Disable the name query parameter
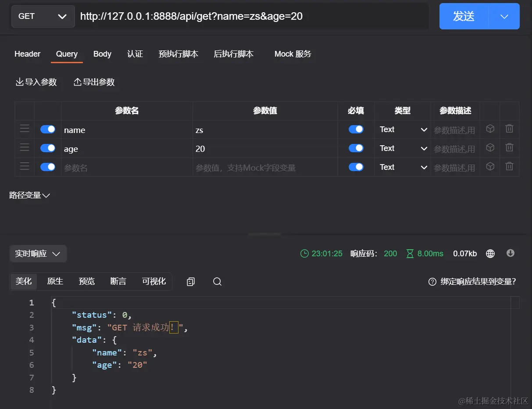 click(47, 129)
